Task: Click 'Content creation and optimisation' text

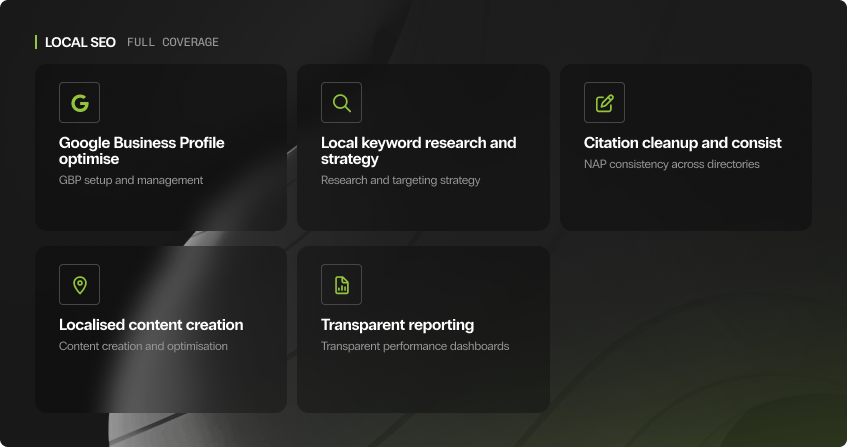Action: [143, 346]
